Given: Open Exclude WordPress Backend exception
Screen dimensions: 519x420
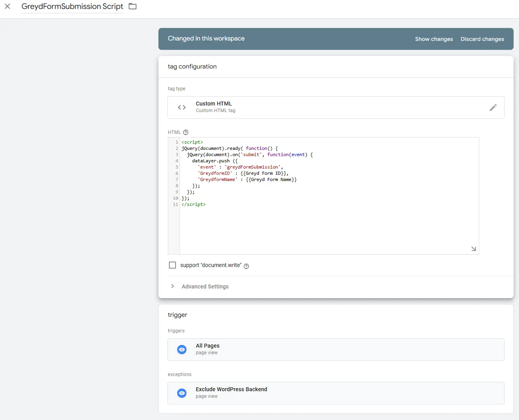Looking at the screenshot, I should [336, 393].
